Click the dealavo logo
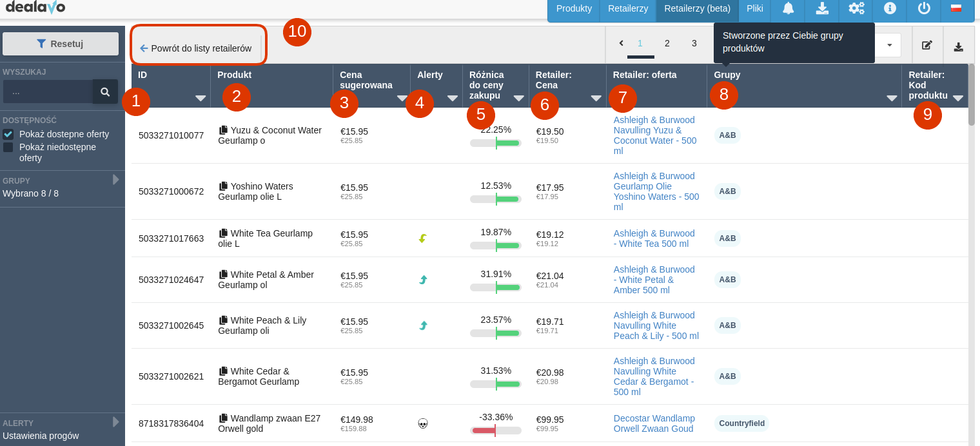The image size is (980, 446). [x=35, y=8]
